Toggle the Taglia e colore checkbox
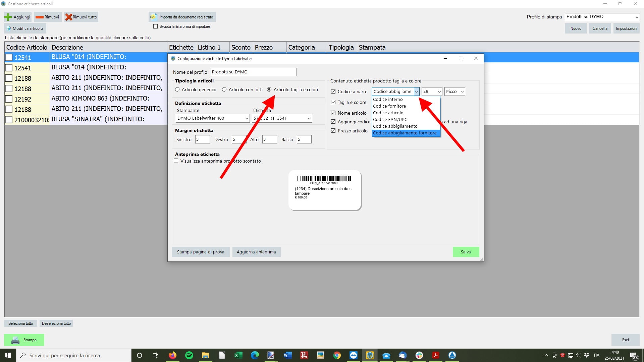The image size is (644, 362). 333,102
